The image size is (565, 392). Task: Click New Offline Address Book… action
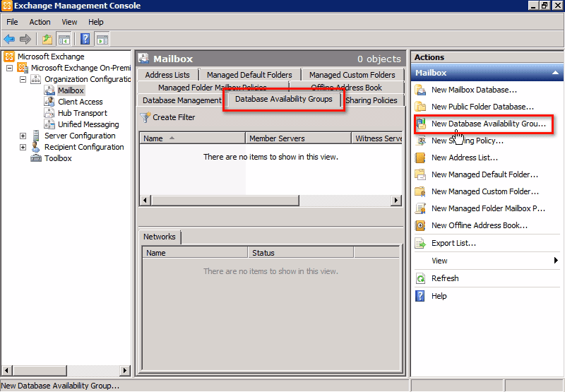[480, 225]
